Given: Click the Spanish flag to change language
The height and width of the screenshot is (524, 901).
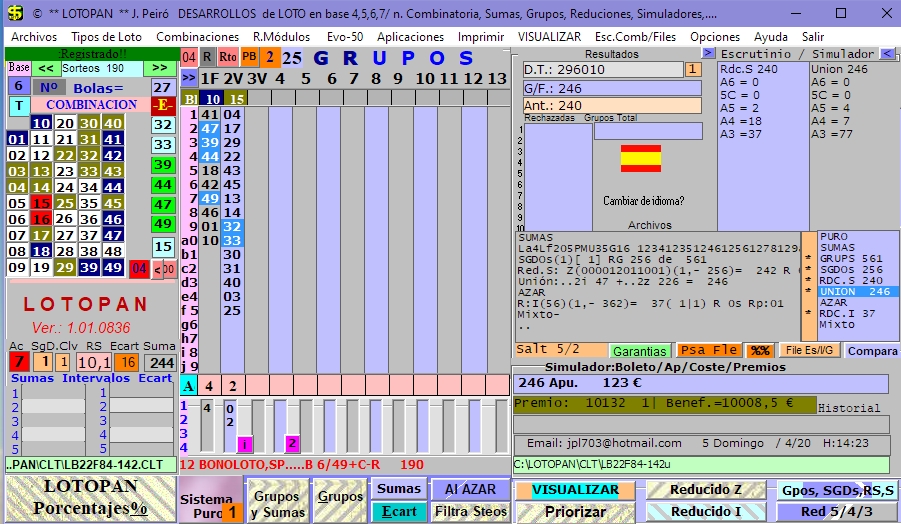Looking at the screenshot, I should click(x=641, y=158).
